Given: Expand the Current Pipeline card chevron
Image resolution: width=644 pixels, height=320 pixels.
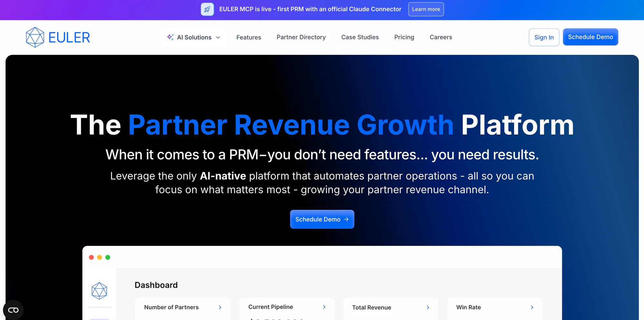Looking at the screenshot, I should [324, 307].
